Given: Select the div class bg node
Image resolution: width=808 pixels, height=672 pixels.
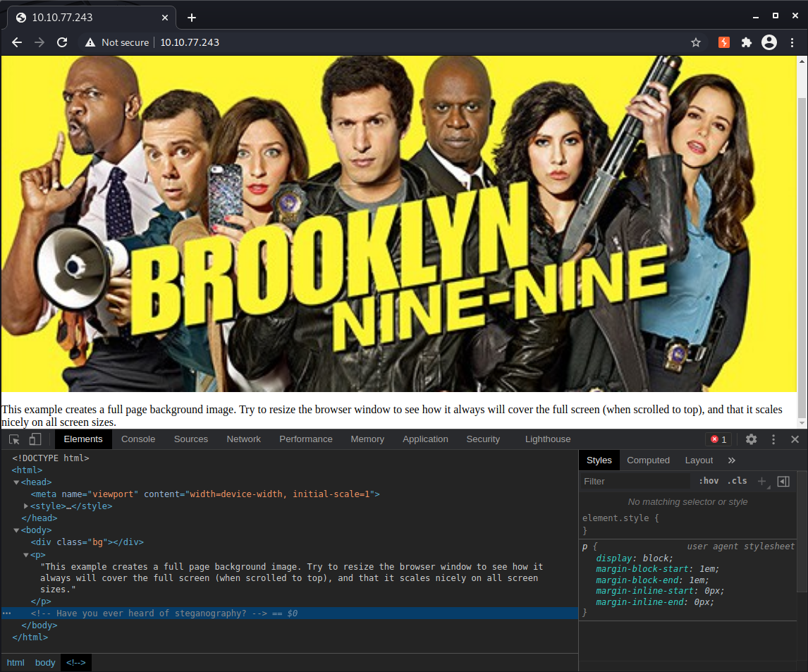Looking at the screenshot, I should coord(87,542).
